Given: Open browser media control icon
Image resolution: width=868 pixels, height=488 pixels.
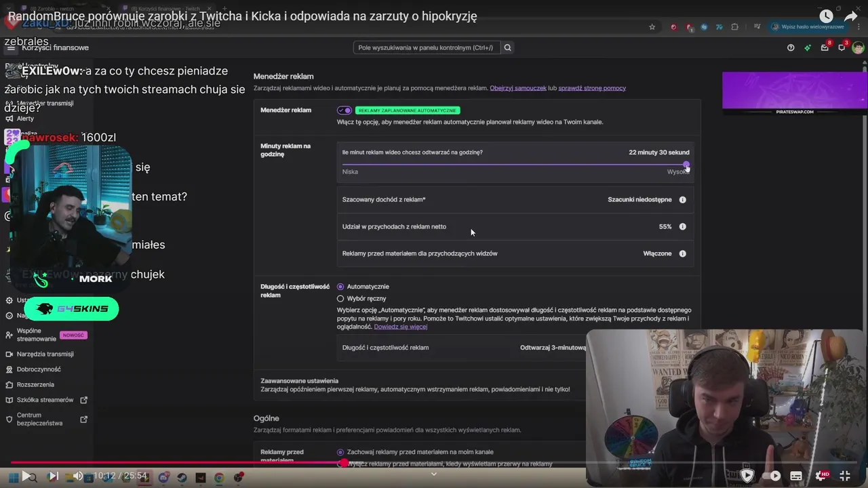Looking at the screenshot, I should coord(757,27).
